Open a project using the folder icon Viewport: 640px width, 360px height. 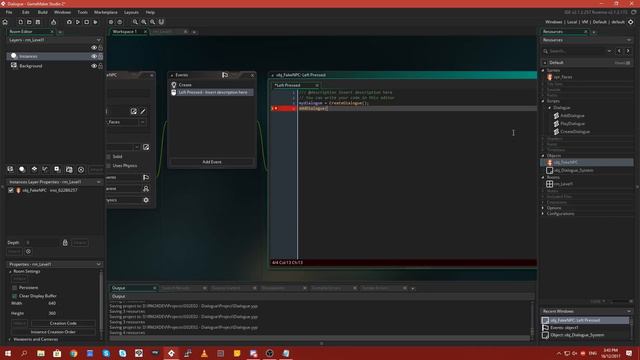29,22
